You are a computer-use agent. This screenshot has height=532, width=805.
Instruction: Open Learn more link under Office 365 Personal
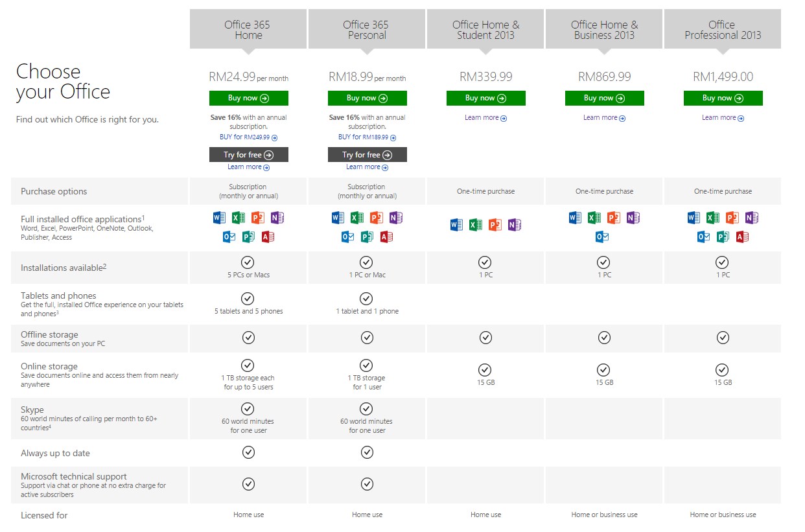pos(367,167)
